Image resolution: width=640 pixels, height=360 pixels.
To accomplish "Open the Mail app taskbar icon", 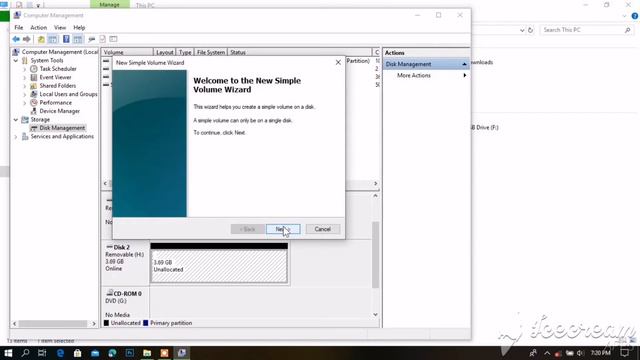I will pyautogui.click(x=95, y=353).
